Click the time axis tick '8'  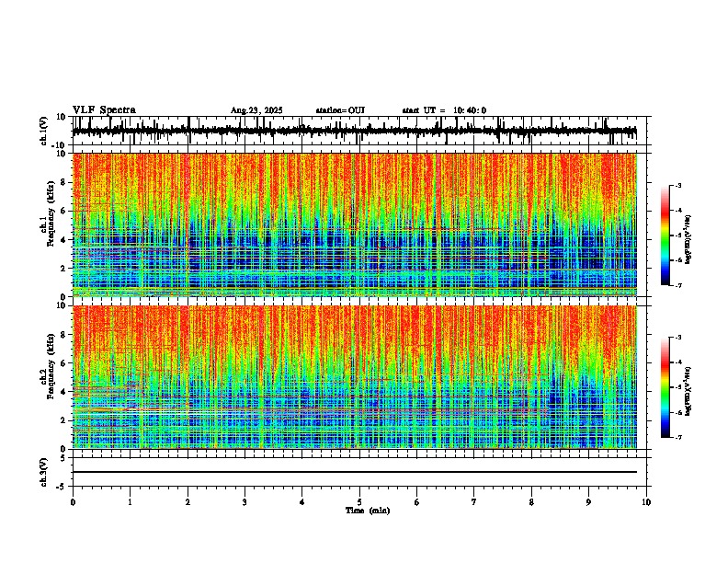point(531,502)
